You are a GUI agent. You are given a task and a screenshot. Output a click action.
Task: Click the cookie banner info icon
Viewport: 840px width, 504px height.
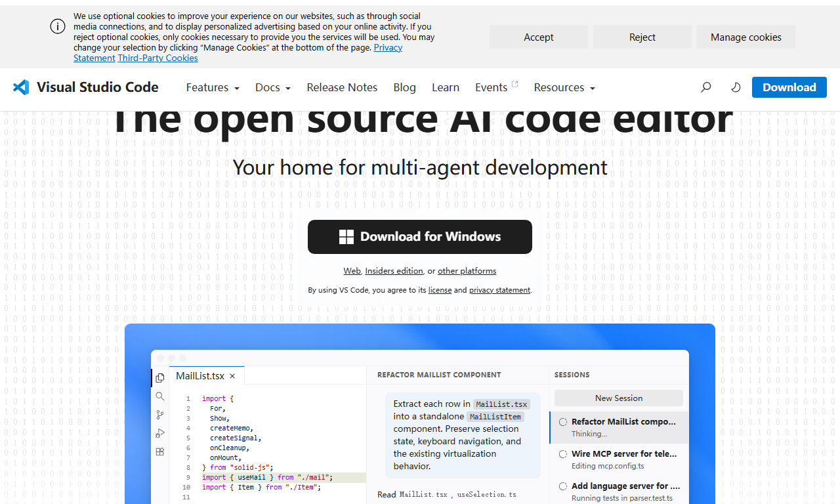58,26
